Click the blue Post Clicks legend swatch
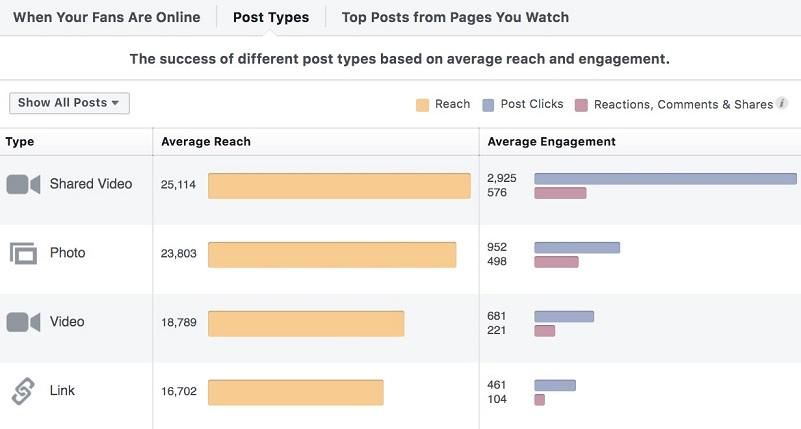 [488, 104]
